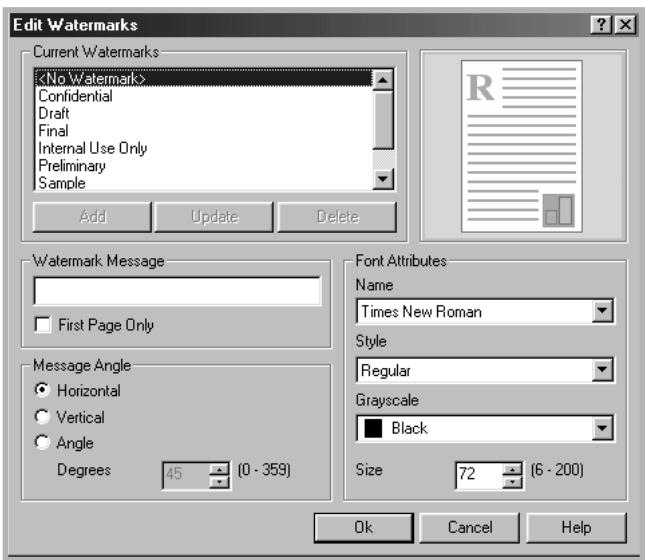
Task: Click the title bar Help question mark icon
Action: (x=601, y=25)
